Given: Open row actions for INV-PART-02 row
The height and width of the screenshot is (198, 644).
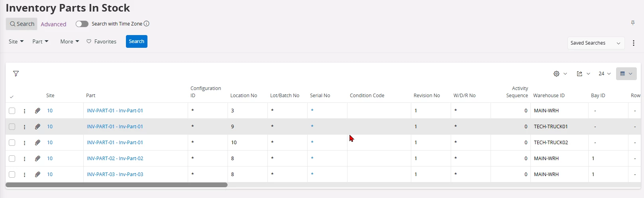Looking at the screenshot, I should pyautogui.click(x=25, y=159).
